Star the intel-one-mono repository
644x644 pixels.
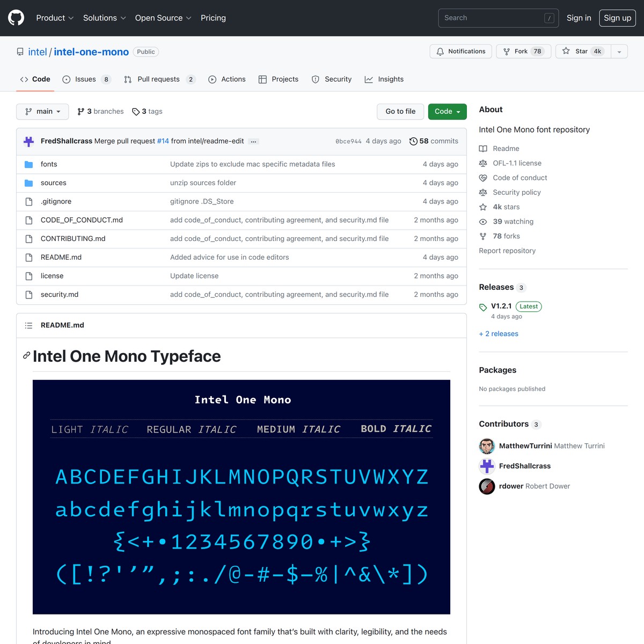[581, 51]
